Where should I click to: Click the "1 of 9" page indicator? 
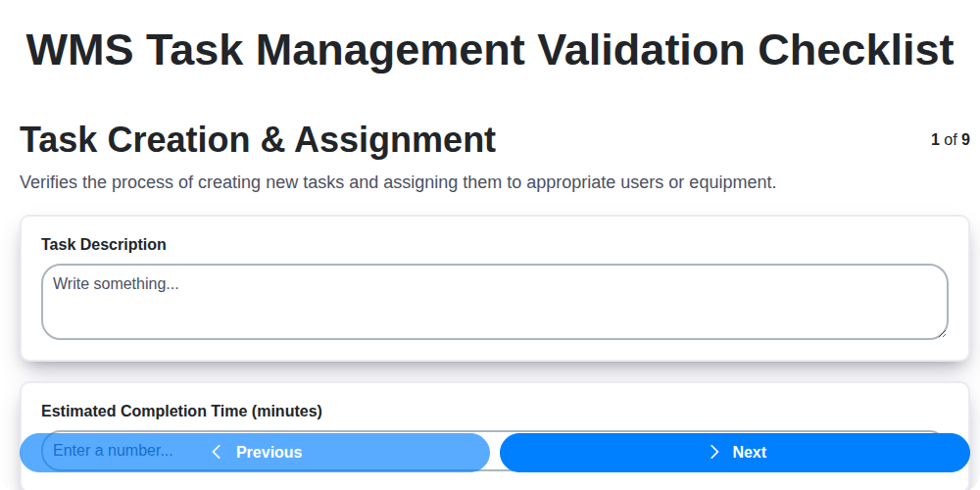(x=950, y=140)
